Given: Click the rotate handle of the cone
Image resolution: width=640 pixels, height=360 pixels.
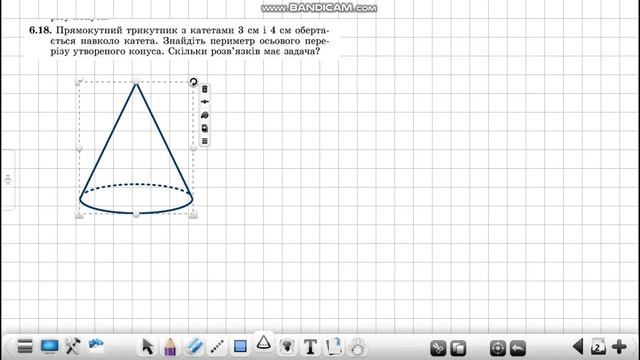Looking at the screenshot, I should 193,82.
